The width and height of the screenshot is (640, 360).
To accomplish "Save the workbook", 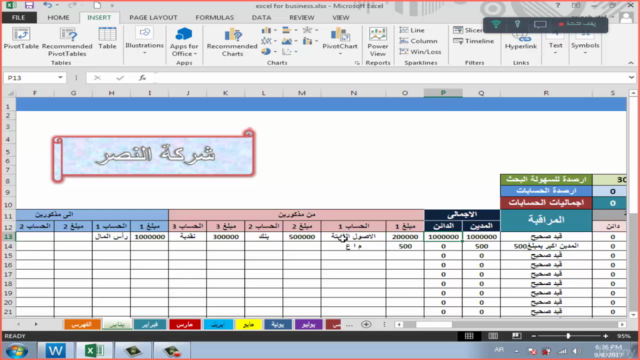I will [x=29, y=5].
